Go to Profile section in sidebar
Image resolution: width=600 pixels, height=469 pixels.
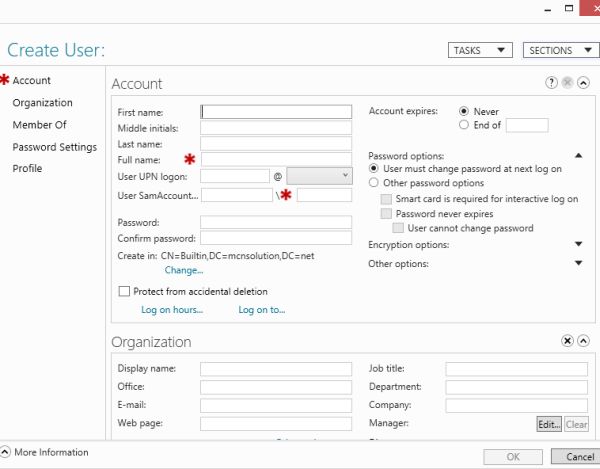pyautogui.click(x=27, y=168)
